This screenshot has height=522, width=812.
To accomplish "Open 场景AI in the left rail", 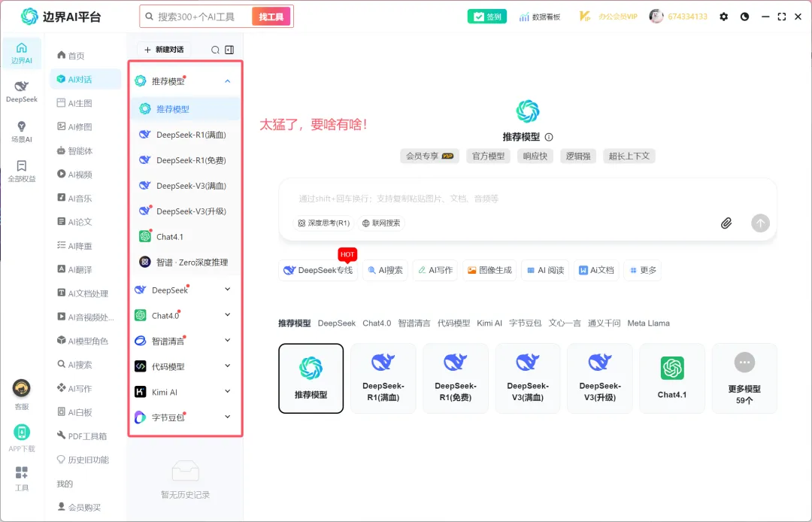I will point(22,132).
